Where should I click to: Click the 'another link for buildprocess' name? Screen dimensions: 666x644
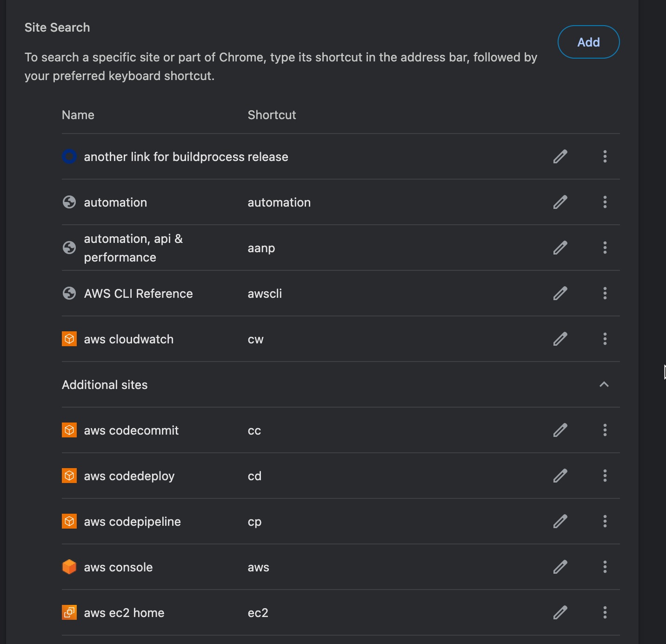(x=164, y=157)
